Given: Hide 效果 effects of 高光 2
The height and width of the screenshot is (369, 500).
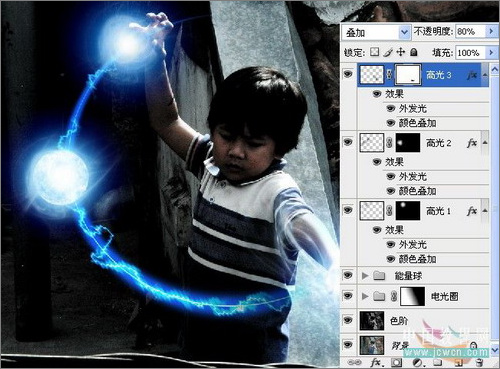Looking at the screenshot, I should click(x=377, y=162).
